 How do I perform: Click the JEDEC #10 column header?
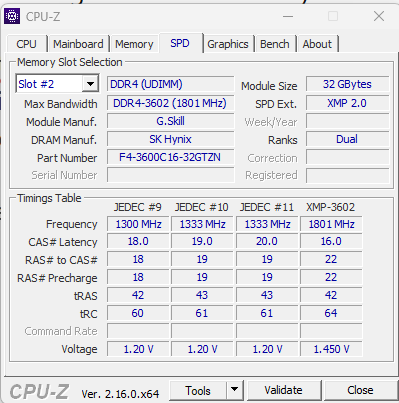coord(202,207)
